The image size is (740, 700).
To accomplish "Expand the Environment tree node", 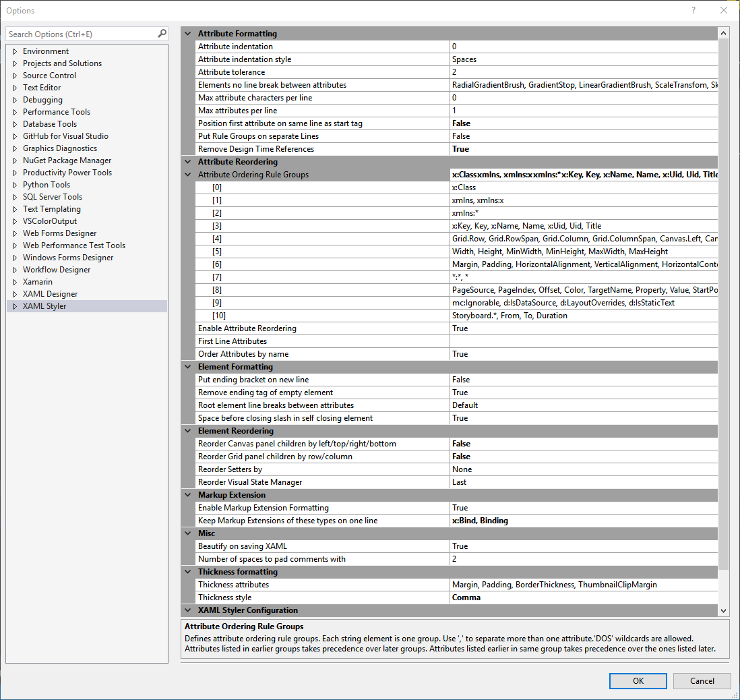I will pyautogui.click(x=15, y=51).
